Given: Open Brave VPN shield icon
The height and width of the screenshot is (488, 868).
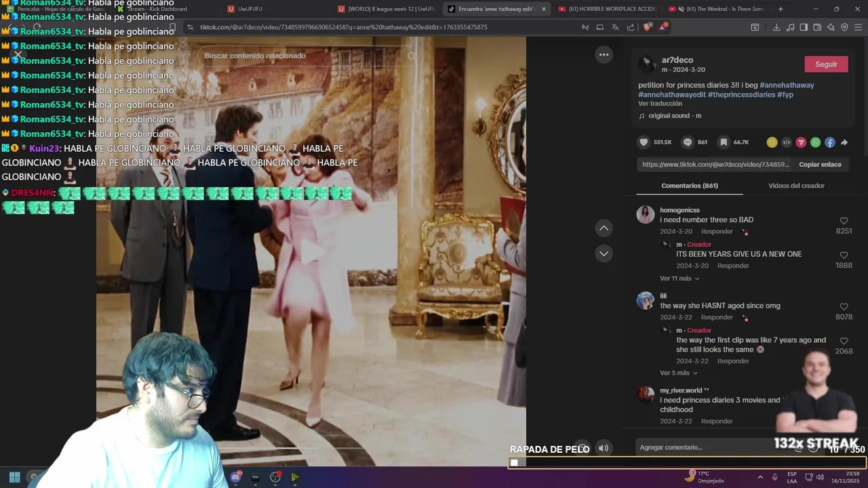Looking at the screenshot, I should pos(844,27).
